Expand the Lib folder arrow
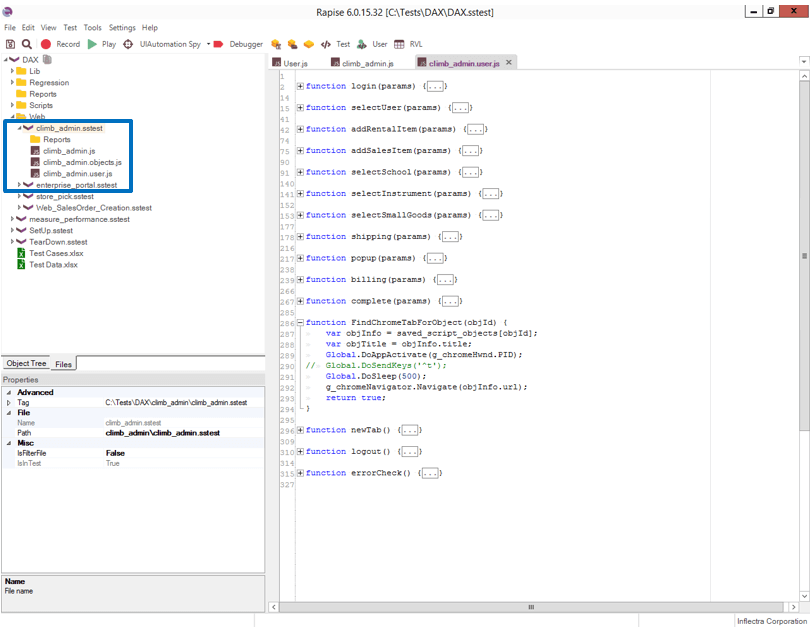Screen dimensions: 811x632 pos(12,71)
